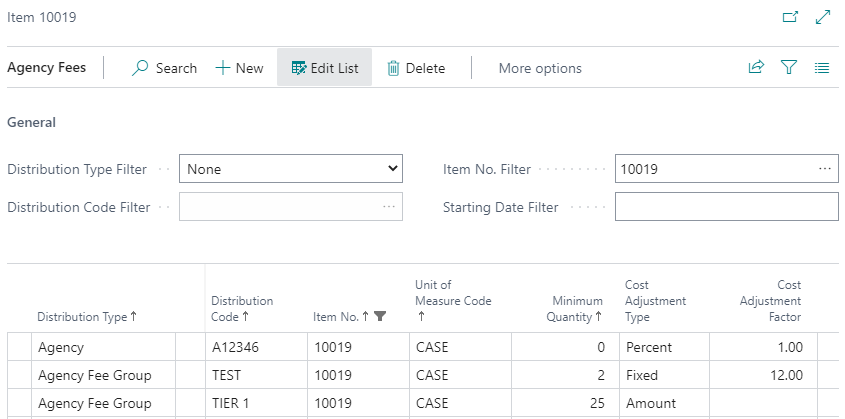Click the Search magnifier action
This screenshot has width=845, height=419.
coord(165,68)
